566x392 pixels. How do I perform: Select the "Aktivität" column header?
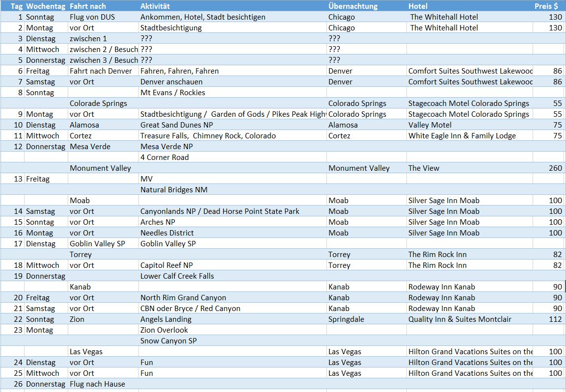(x=155, y=6)
